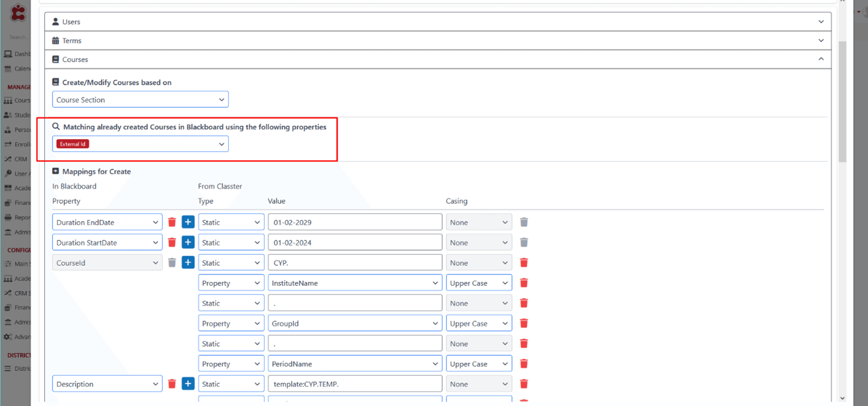868x406 pixels.
Task: Click the dialog's vertical scrollbar thumb
Action: click(842, 102)
